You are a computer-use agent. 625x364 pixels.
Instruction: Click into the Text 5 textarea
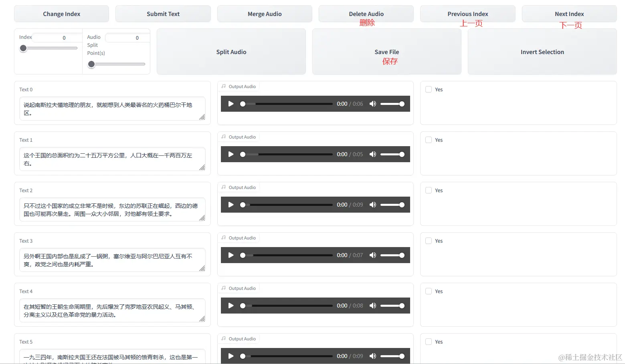point(112,356)
